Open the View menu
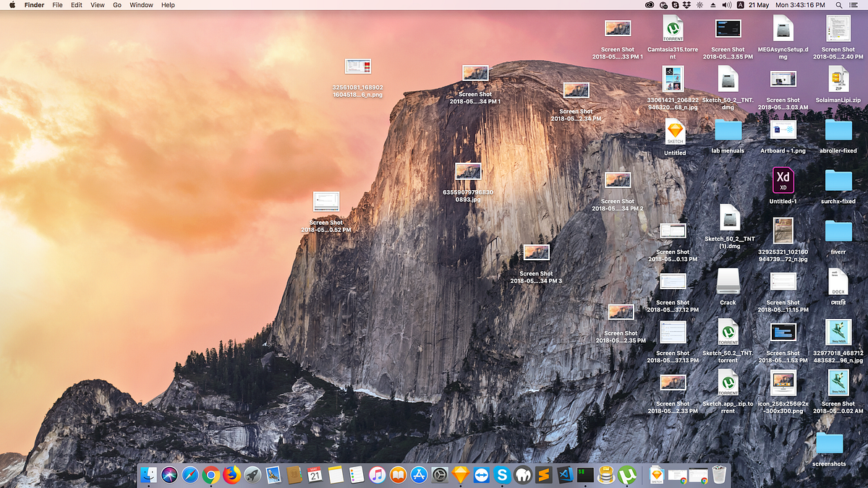 coord(98,5)
